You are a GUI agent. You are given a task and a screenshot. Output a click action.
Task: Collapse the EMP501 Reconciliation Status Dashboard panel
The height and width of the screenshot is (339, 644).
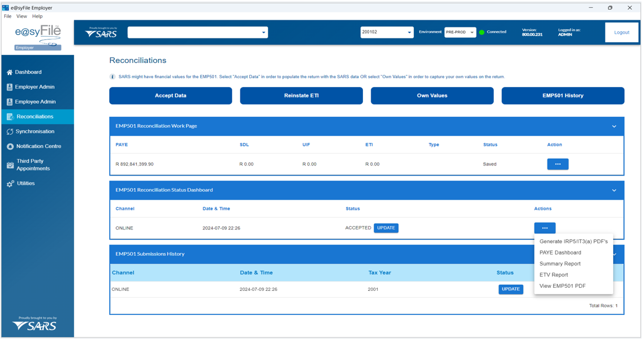pyautogui.click(x=614, y=190)
